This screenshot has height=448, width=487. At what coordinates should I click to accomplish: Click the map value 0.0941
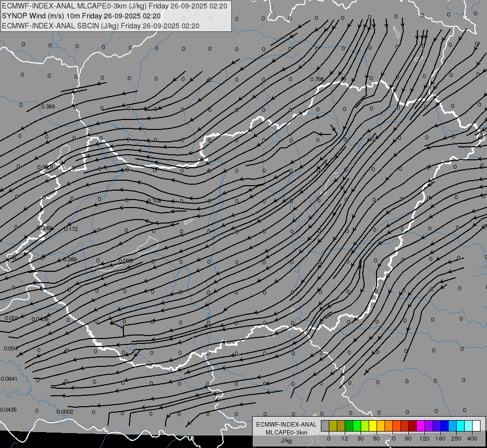[x=9, y=379]
